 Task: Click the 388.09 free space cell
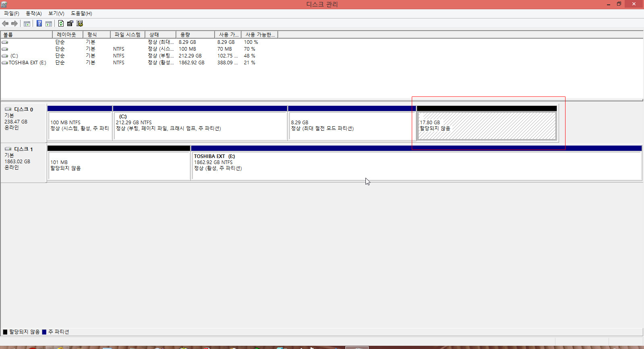[x=227, y=63]
